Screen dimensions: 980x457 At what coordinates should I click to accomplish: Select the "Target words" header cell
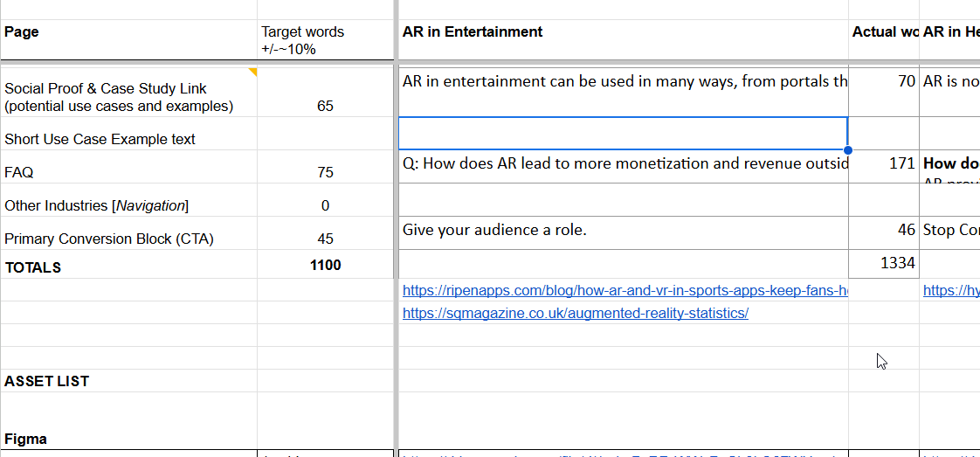click(325, 40)
